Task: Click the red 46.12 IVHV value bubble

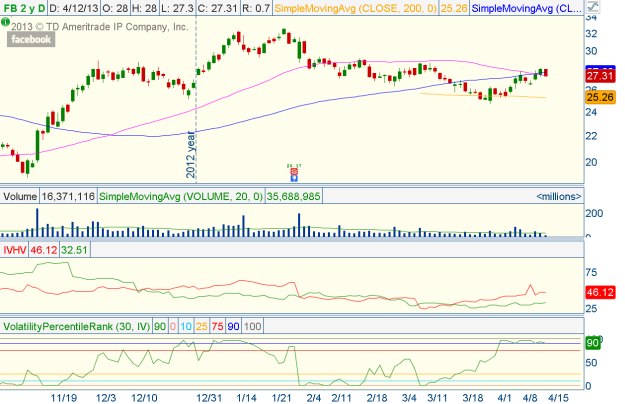Action: click(x=600, y=292)
